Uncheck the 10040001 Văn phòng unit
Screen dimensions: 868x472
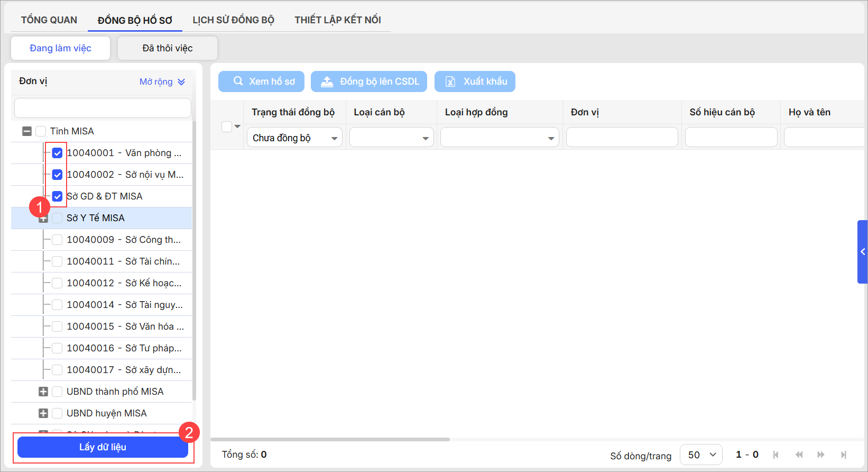tap(58, 153)
